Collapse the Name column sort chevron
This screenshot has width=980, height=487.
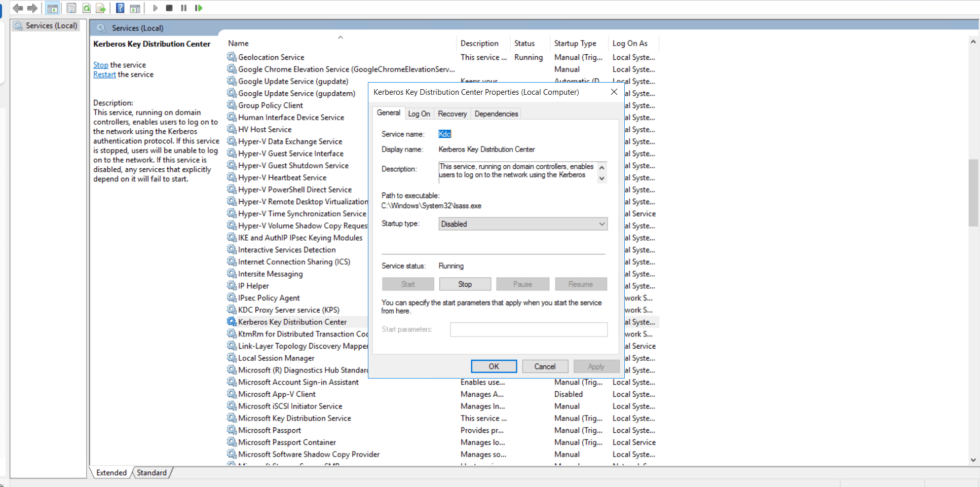point(340,37)
